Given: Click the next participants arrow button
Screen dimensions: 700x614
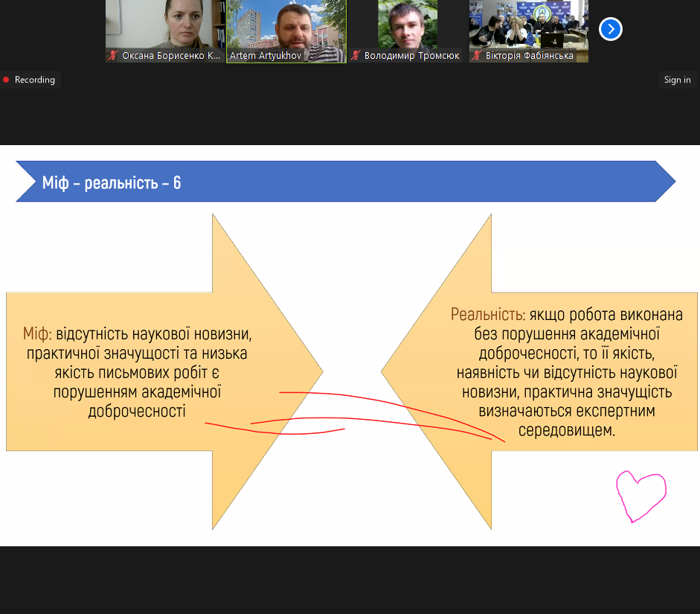Looking at the screenshot, I should 610,29.
